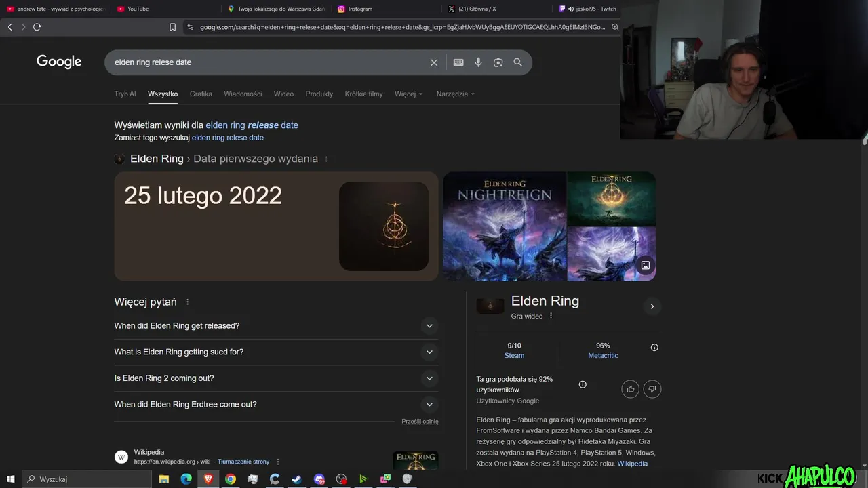Open the 'Więcej' dropdown in search filters
868x488 pixels.
(x=409, y=94)
